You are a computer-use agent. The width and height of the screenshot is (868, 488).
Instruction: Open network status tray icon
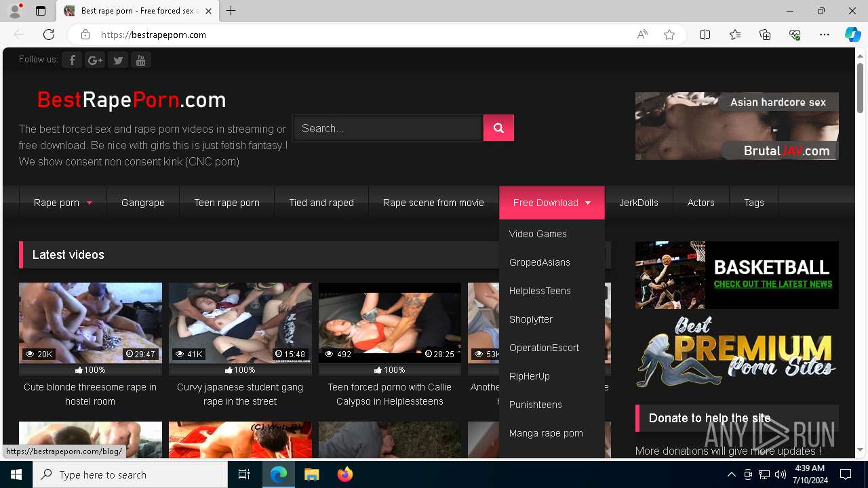tap(764, 474)
